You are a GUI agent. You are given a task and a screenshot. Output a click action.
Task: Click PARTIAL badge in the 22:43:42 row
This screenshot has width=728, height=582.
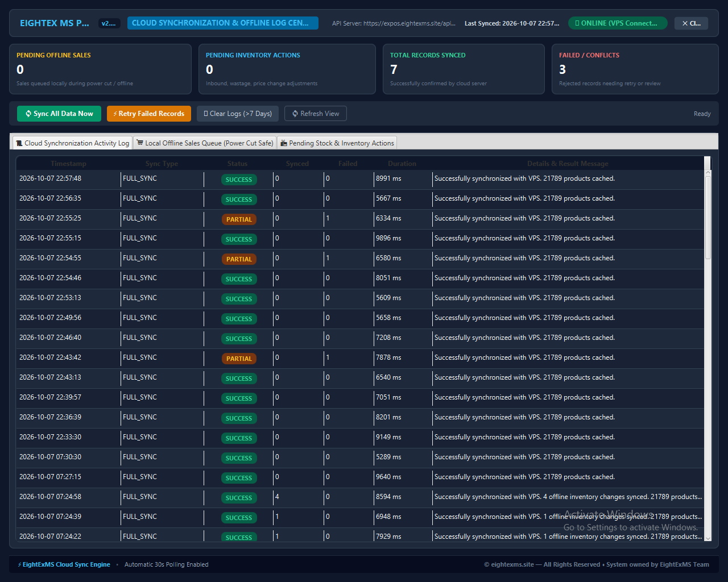coord(239,359)
